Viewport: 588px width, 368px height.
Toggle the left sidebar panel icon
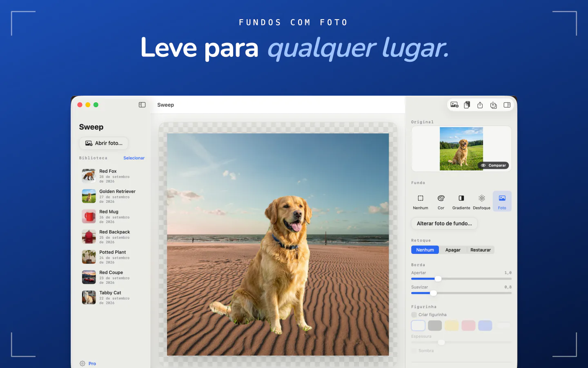142,105
